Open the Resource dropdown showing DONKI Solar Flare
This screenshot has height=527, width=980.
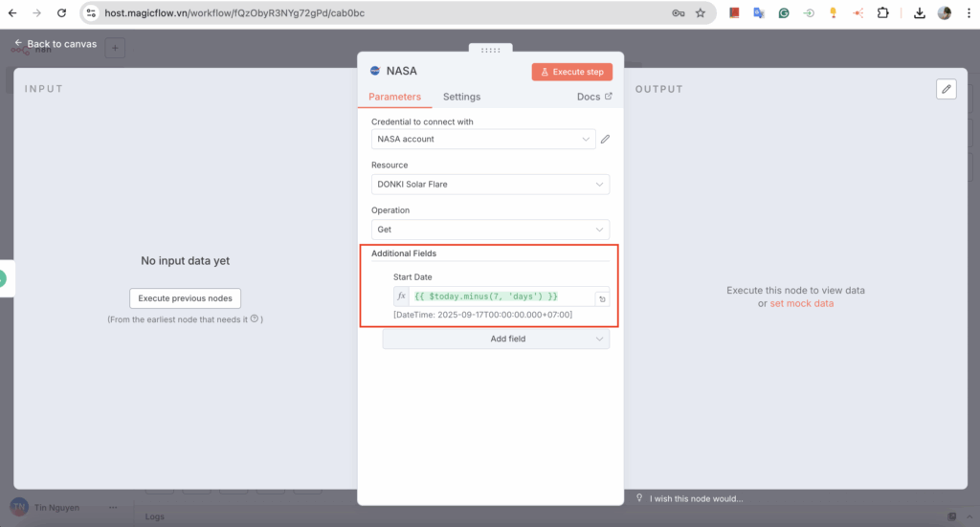490,185
